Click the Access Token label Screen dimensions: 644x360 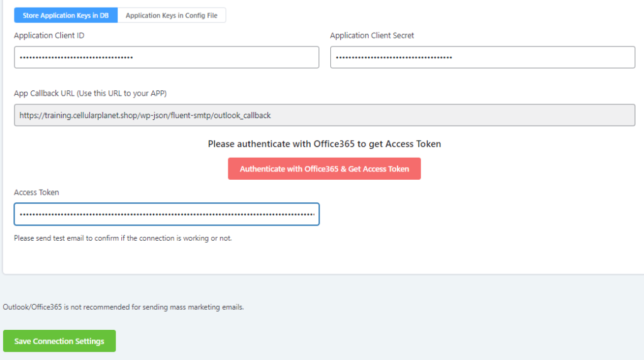(36, 192)
